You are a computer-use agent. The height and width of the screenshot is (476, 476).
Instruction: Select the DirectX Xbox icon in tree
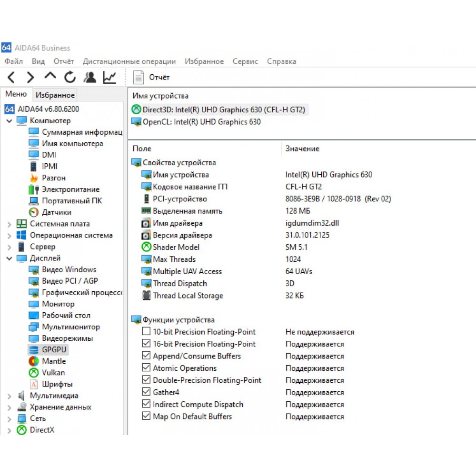(x=21, y=430)
